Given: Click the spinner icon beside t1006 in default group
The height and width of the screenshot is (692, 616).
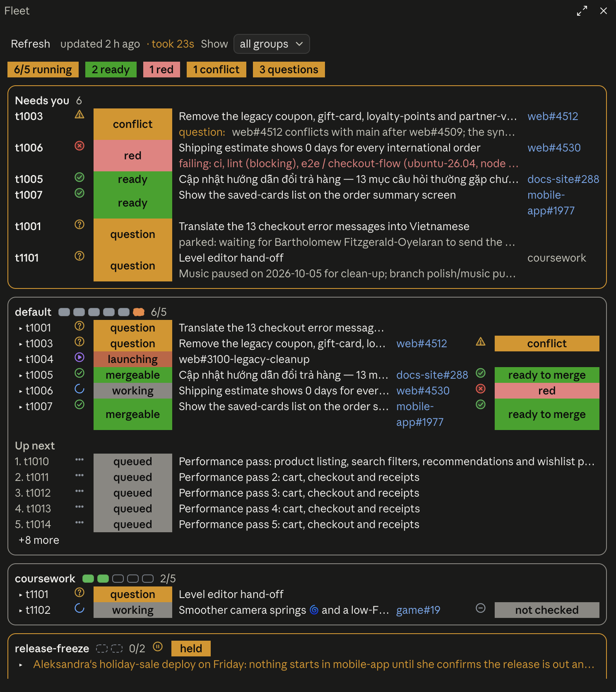Looking at the screenshot, I should (79, 389).
